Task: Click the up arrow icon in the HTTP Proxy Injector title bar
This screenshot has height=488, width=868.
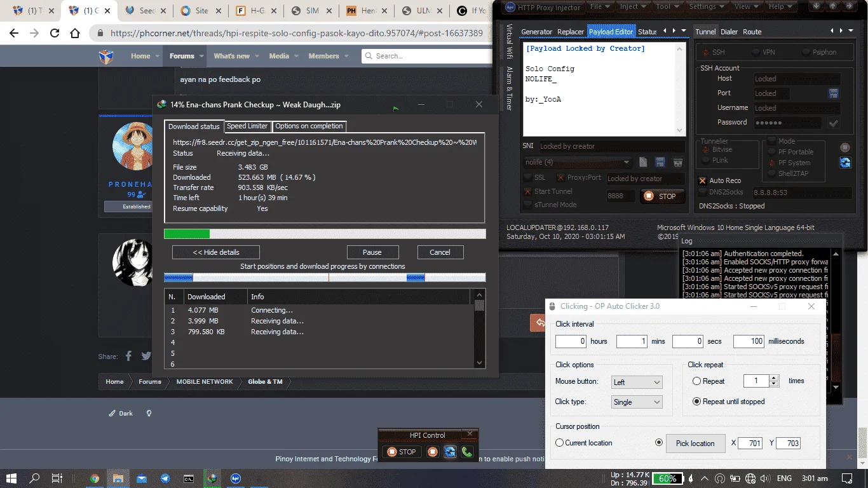Action: pos(833,6)
